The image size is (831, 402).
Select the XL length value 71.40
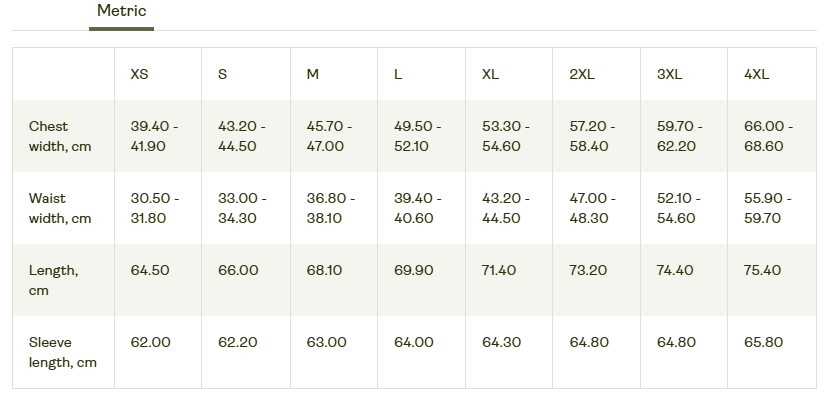tap(499, 270)
